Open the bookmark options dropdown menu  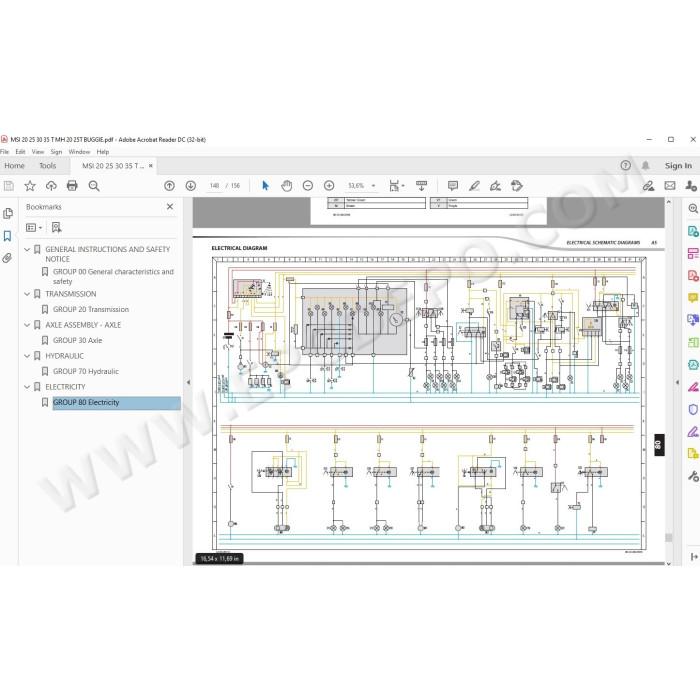tap(34, 228)
